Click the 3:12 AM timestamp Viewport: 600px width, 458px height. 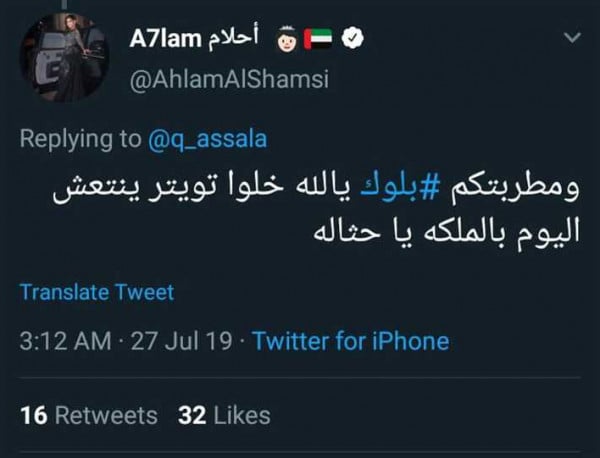tap(65, 341)
